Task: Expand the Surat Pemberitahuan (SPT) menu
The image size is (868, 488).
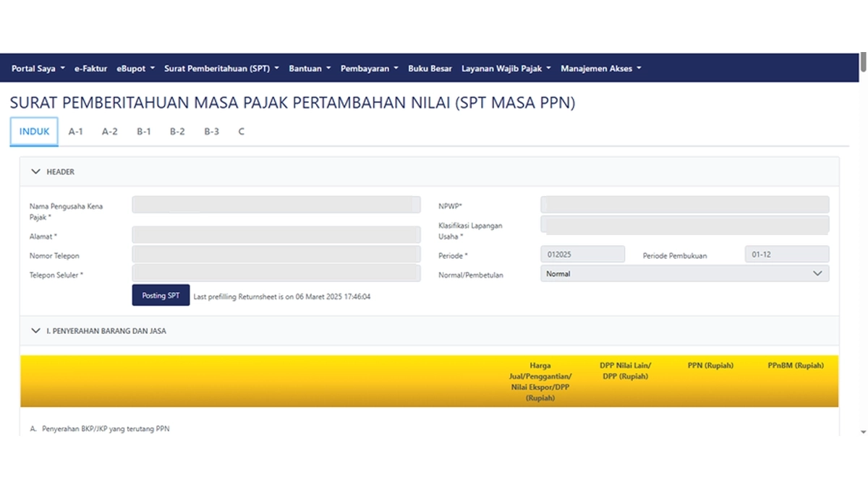Action: (221, 69)
